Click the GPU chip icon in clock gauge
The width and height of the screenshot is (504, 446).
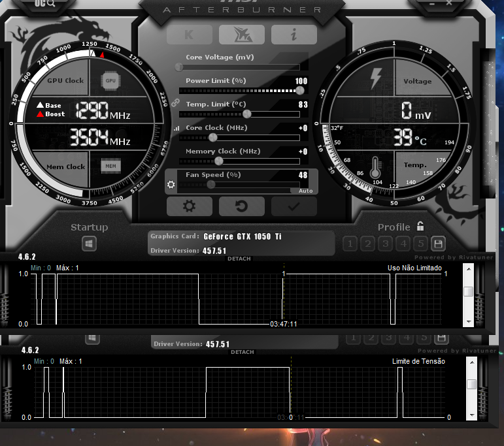coord(110,80)
